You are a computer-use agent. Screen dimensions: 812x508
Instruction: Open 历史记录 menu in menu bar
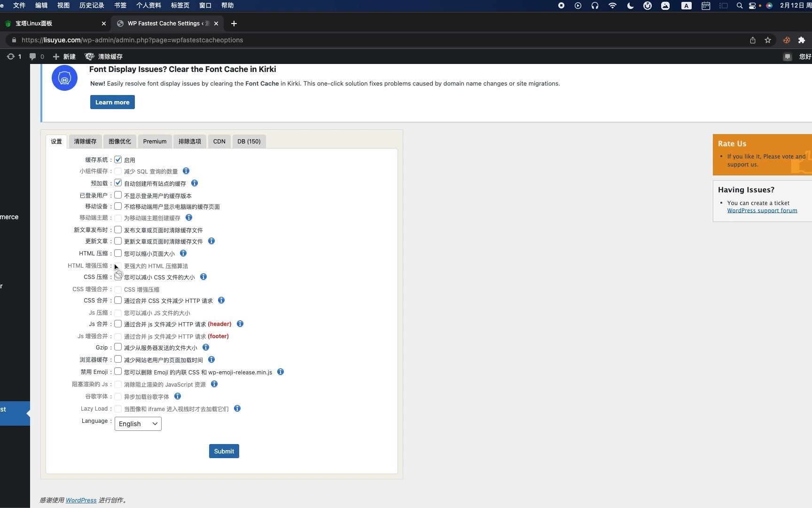pos(92,6)
